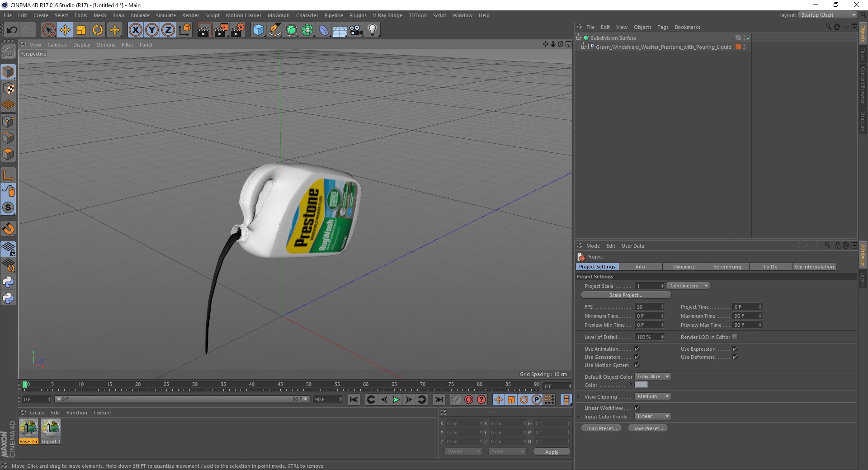This screenshot has width=868, height=470.
Task: Toggle Use Animation checkbox
Action: click(x=637, y=348)
